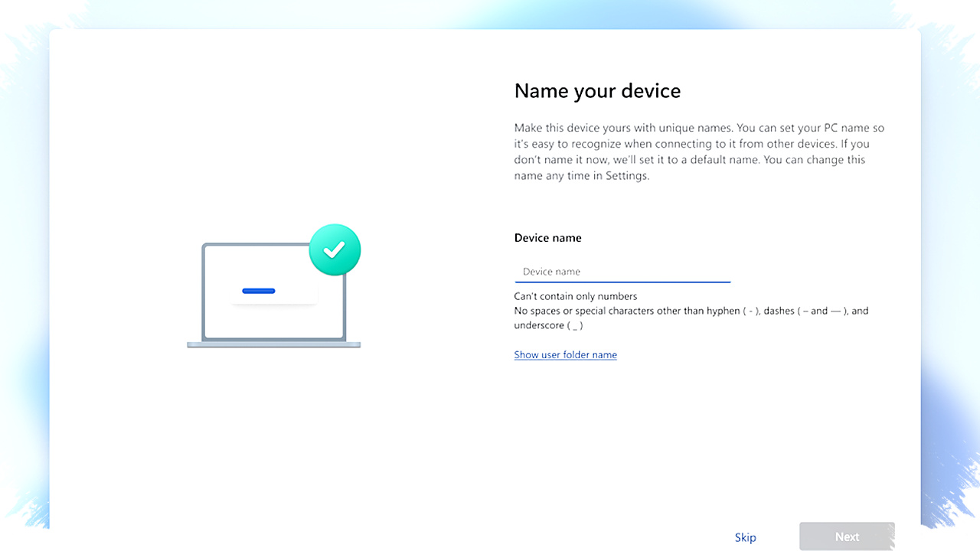
Task: Click the "No spaces or special characters" hint
Action: point(691,311)
